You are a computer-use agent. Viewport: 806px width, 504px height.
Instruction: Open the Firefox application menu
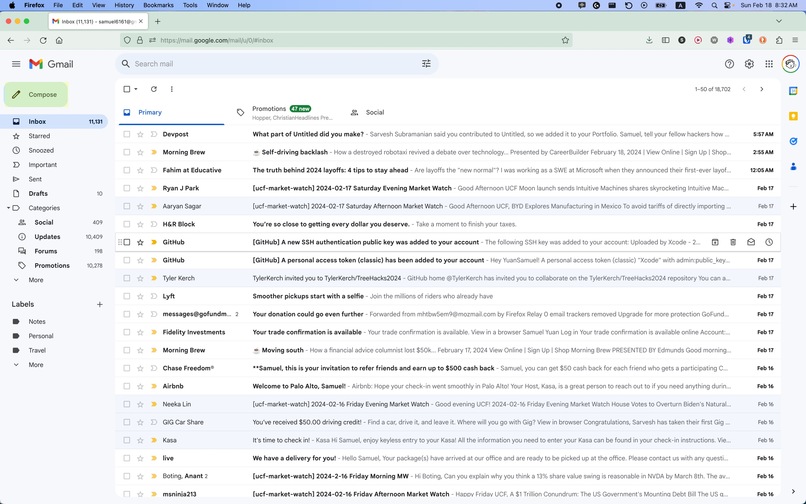click(795, 40)
